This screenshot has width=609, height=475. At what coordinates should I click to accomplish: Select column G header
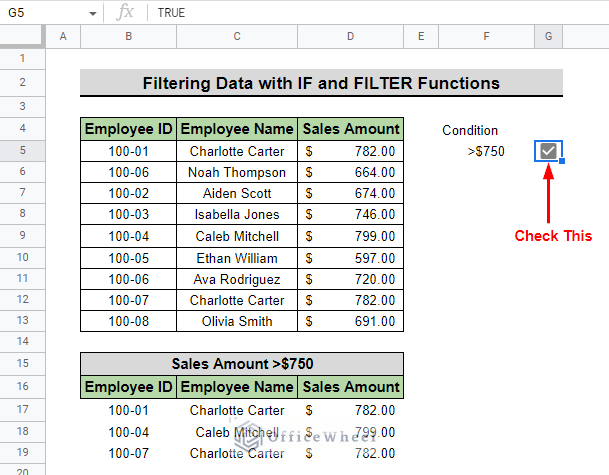[548, 37]
